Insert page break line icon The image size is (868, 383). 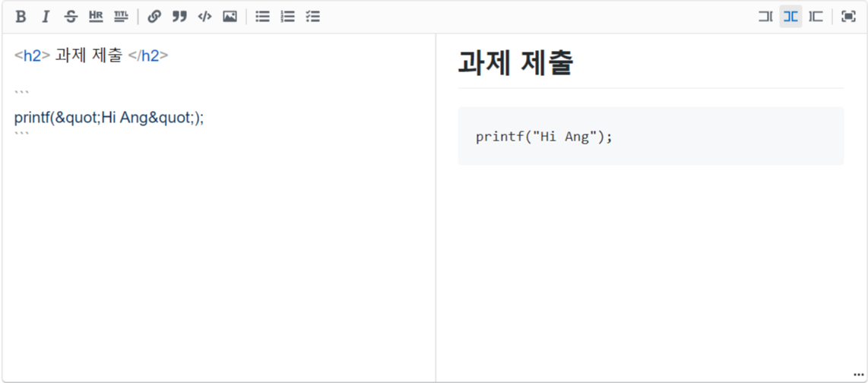coord(121,17)
